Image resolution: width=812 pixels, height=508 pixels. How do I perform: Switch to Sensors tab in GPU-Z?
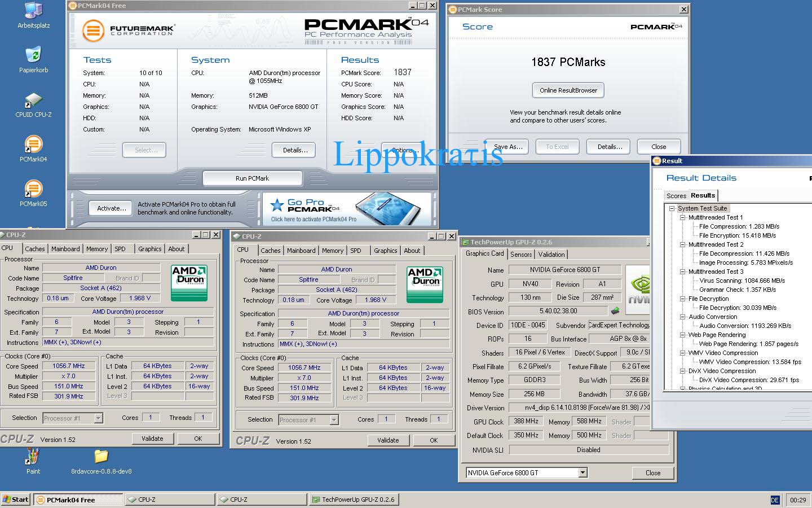point(521,255)
